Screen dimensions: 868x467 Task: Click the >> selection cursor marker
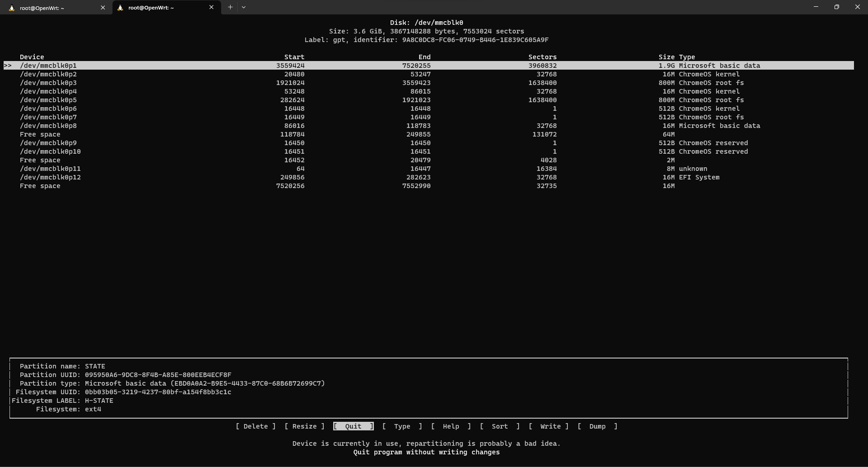pos(8,66)
